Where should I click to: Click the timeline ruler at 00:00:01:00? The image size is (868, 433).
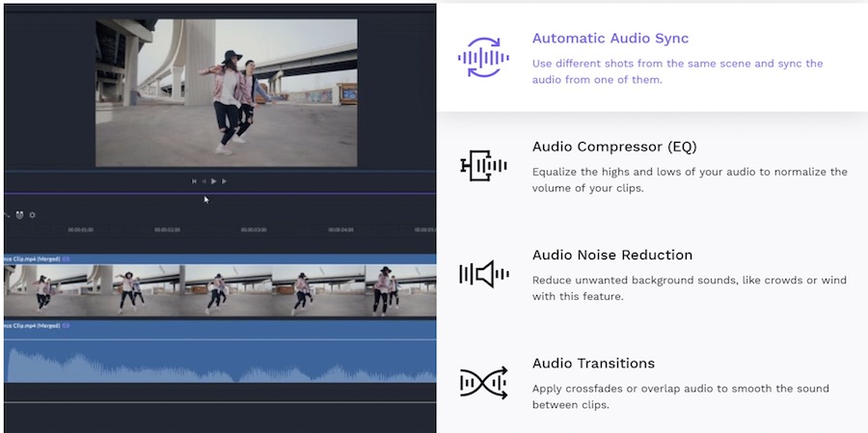80,230
